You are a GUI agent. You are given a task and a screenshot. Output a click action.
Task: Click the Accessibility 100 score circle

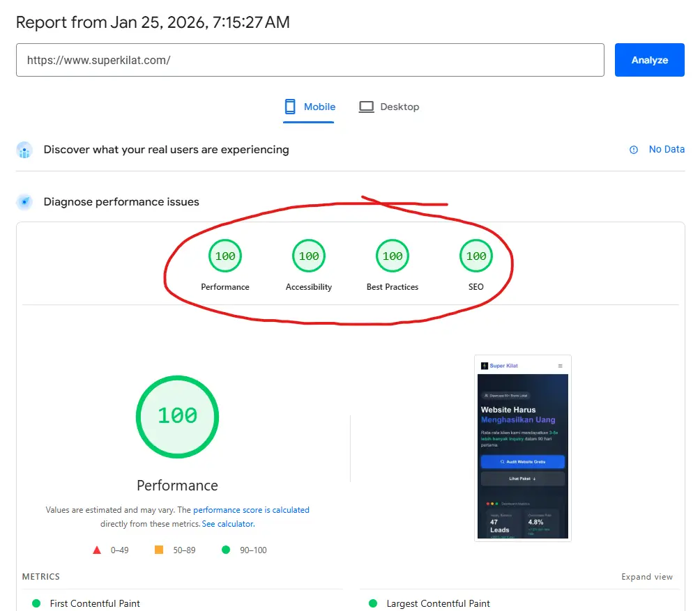[308, 255]
